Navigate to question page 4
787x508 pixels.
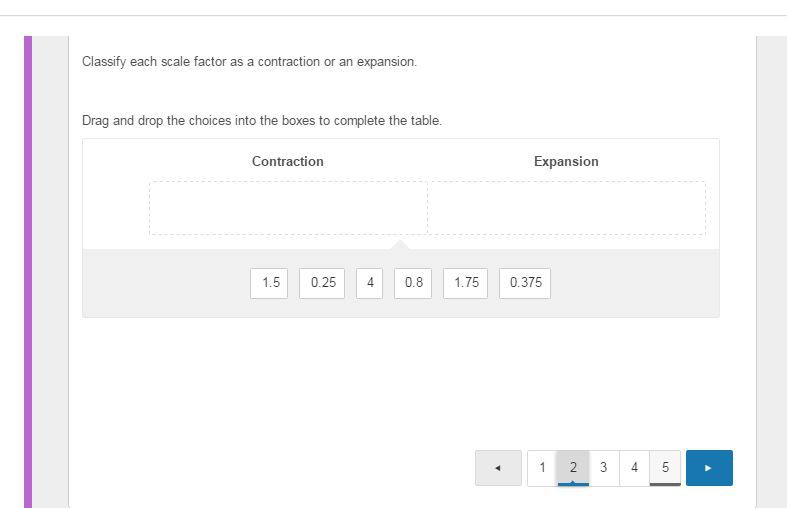tap(634, 468)
